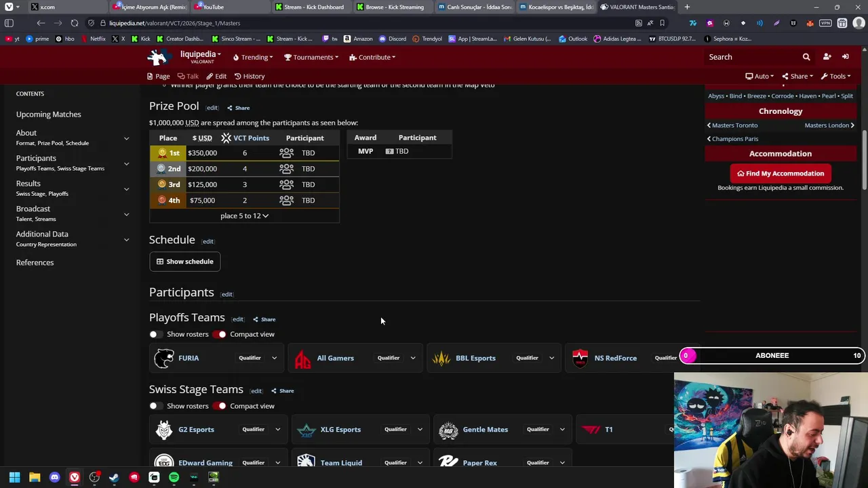Open Windows Start menu
The height and width of the screenshot is (488, 868).
14,478
